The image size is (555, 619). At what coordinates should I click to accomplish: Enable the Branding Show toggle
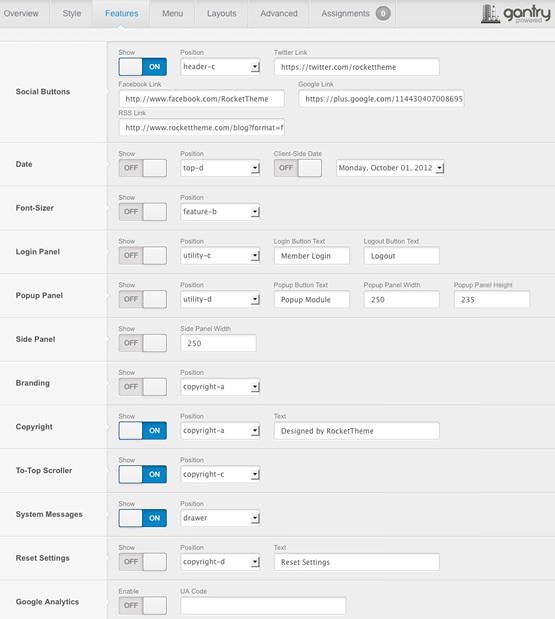point(142,387)
